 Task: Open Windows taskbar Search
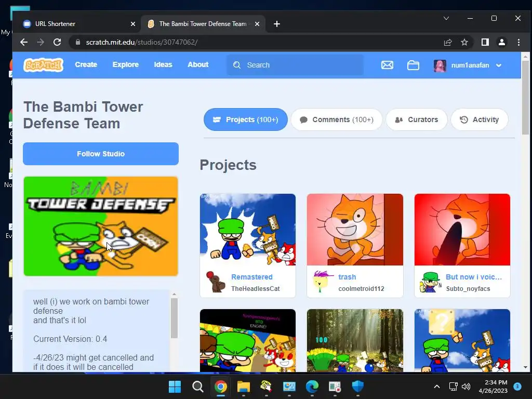pyautogui.click(x=197, y=387)
